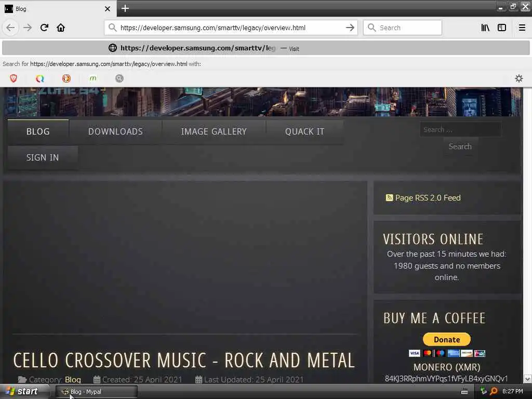
Task: Select Blog - Mypal taskbar item
Action: tap(97, 392)
